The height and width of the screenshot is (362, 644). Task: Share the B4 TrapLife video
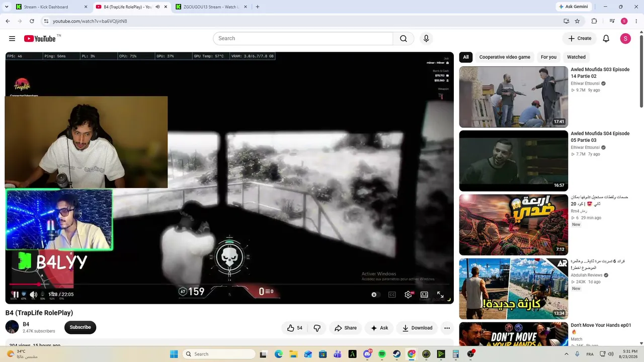coord(346,328)
